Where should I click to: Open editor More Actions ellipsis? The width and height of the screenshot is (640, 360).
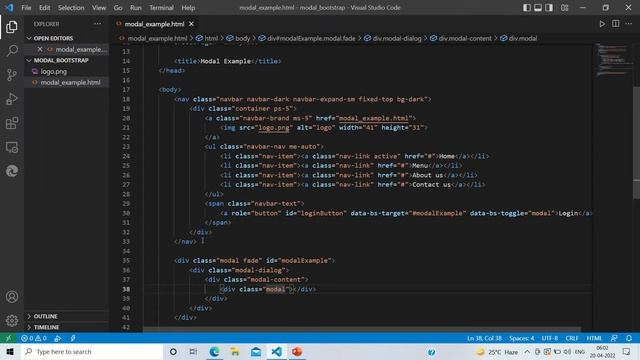point(629,24)
